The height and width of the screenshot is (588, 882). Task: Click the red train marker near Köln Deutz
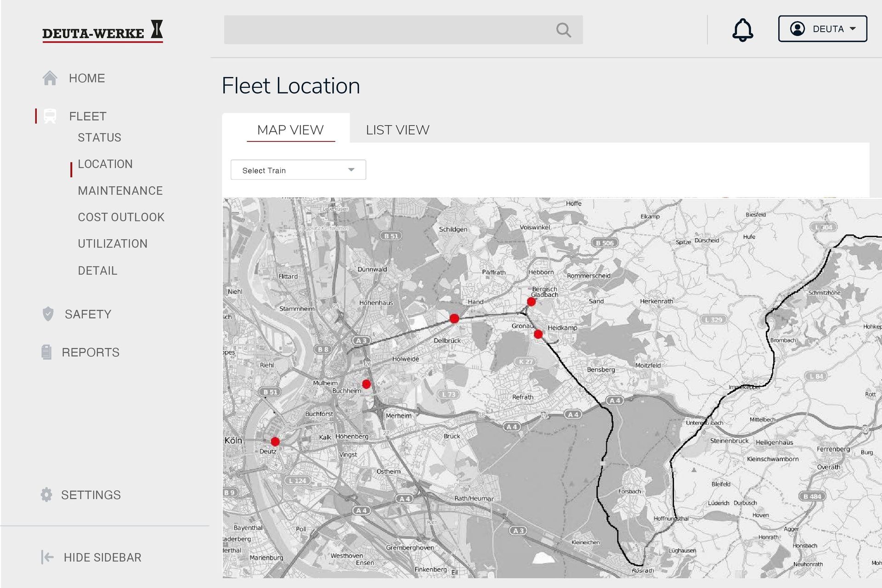click(275, 441)
